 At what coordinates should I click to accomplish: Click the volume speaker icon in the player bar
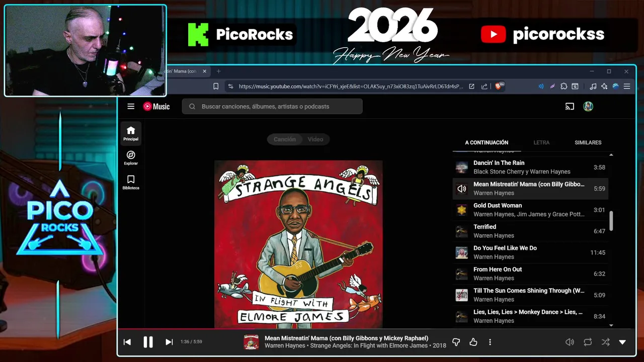[x=570, y=342]
